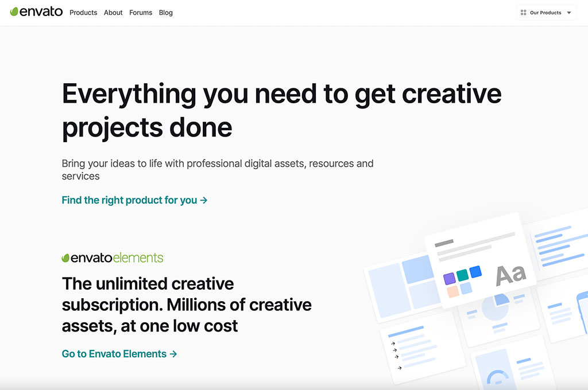Click the Aa typography illustration card
This screenshot has width=588, height=390.
(481, 260)
